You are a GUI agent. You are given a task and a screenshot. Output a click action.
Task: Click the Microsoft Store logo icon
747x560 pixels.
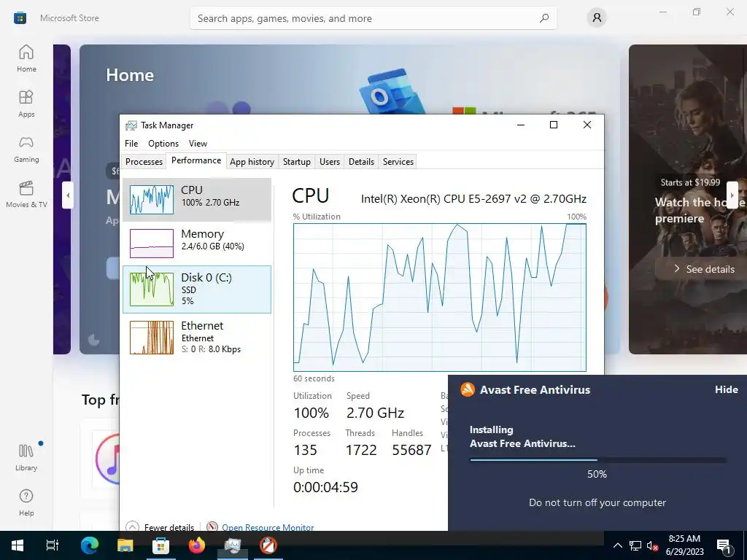pyautogui.click(x=20, y=18)
